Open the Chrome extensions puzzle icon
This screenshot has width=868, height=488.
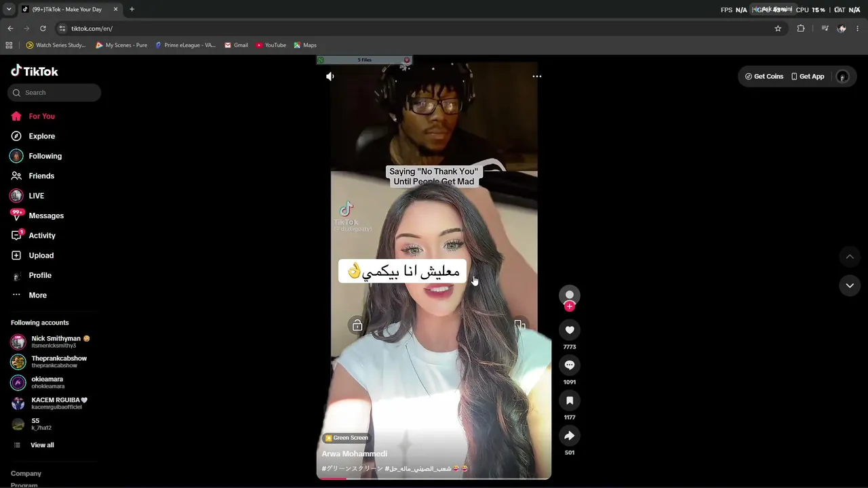(x=801, y=28)
